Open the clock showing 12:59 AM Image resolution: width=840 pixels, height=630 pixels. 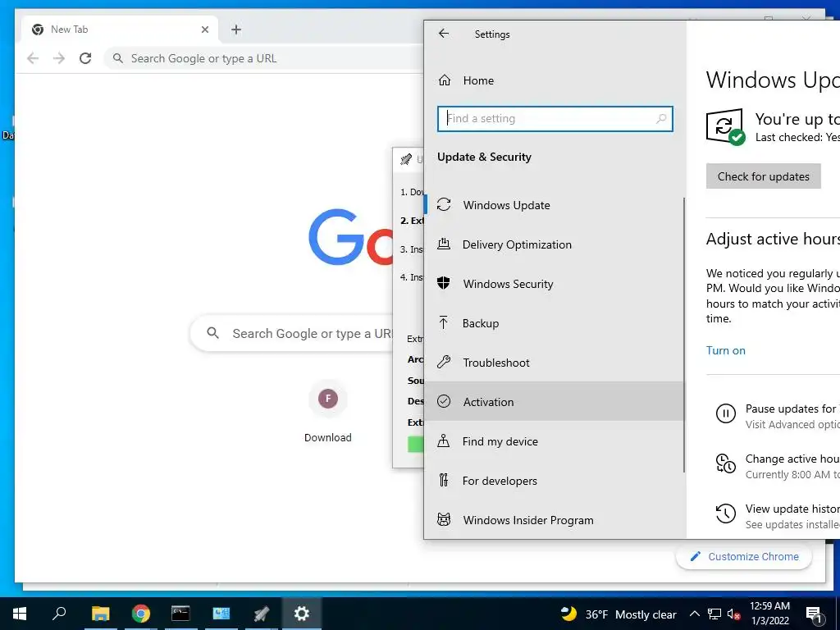tap(769, 614)
